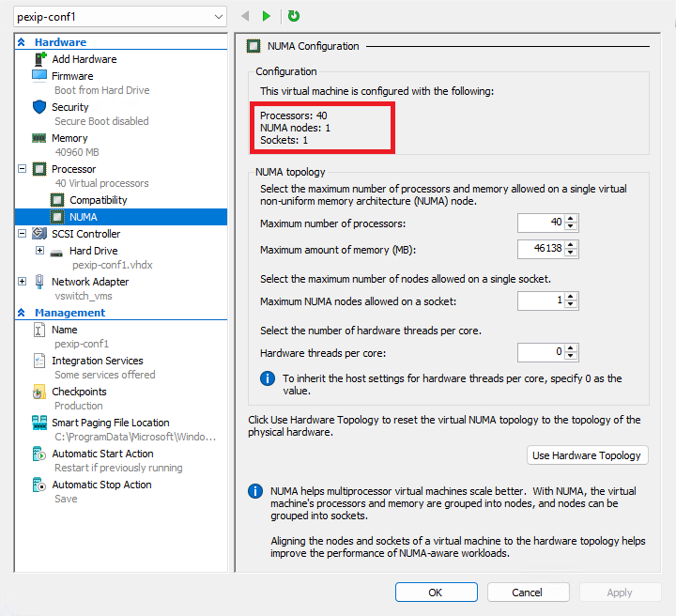Viewport: 676px width, 616px height.
Task: Expand the Hard Drive tree node
Action: click(x=39, y=251)
